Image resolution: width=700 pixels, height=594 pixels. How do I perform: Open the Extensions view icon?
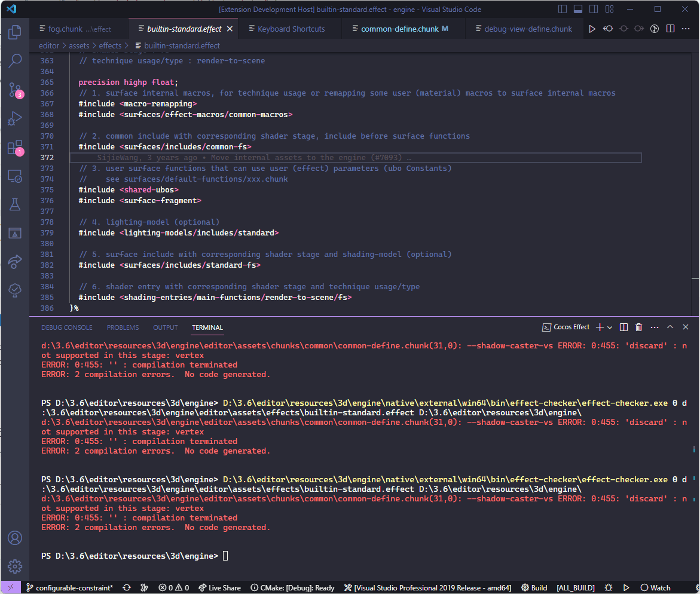pyautogui.click(x=15, y=146)
